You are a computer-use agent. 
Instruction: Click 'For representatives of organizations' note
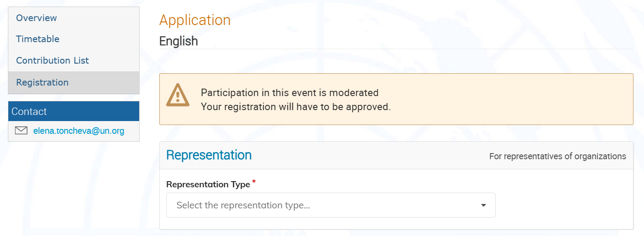558,156
